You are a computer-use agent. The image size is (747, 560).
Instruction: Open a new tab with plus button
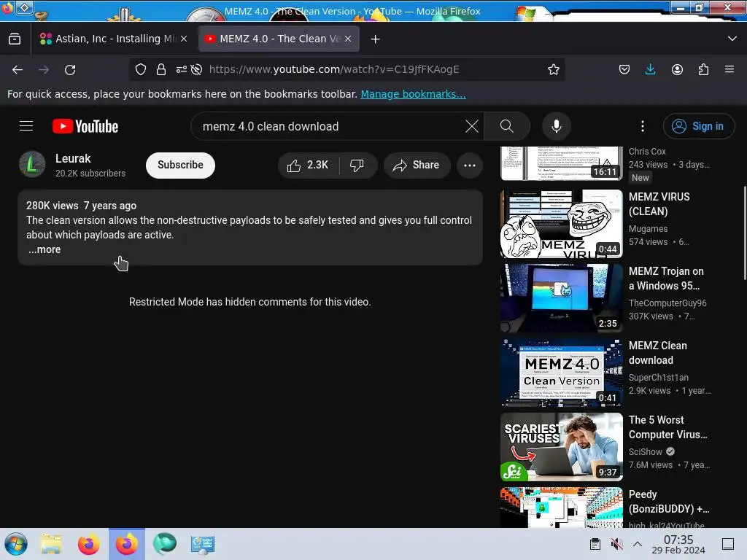[376, 39]
